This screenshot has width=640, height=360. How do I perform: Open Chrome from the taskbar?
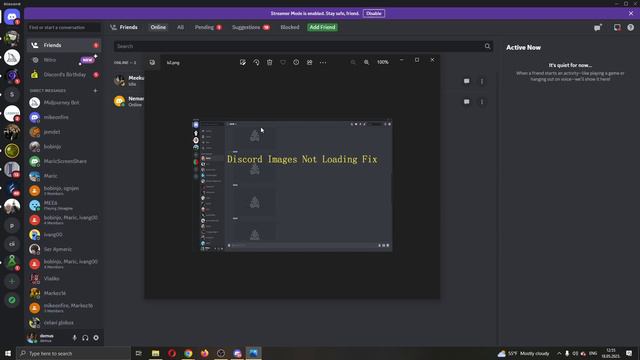point(188,353)
